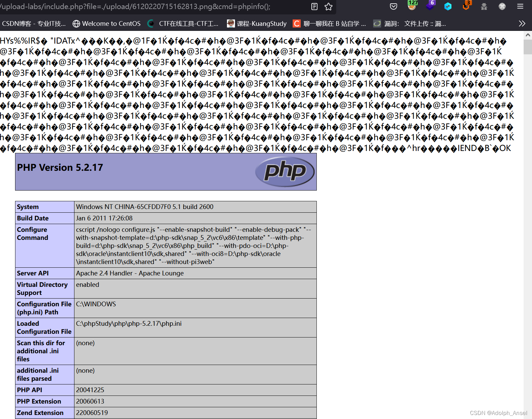Open Welcome to CentOS bookmark
The height and width of the screenshot is (419, 532).
(107, 23)
